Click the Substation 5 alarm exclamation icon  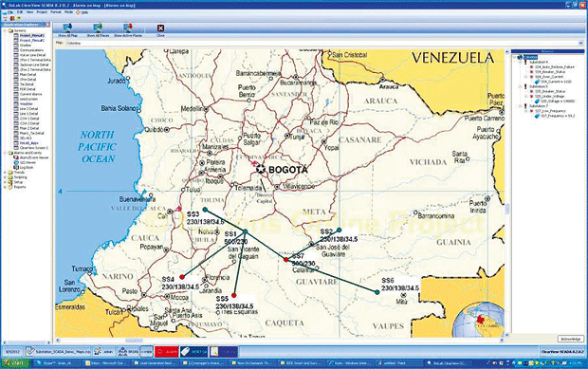coord(525,86)
